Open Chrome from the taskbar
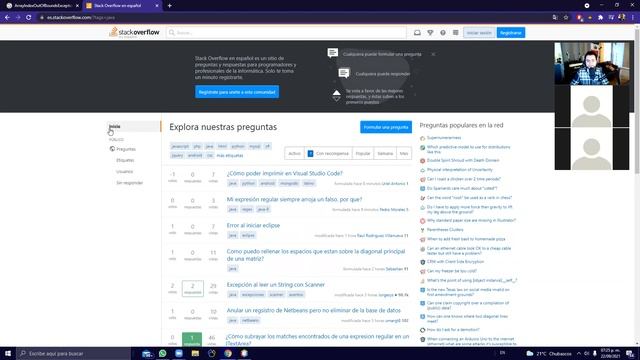Screen dimensions: 640x360 [228, 353]
